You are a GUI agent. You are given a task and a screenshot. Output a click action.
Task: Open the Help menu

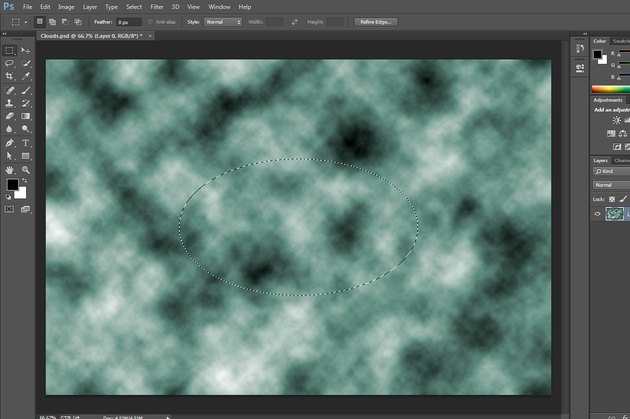[245, 7]
